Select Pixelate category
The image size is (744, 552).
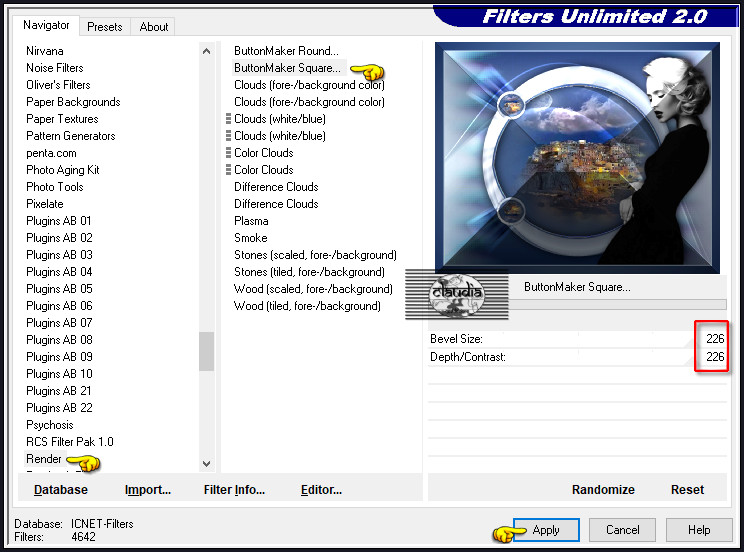(45, 204)
